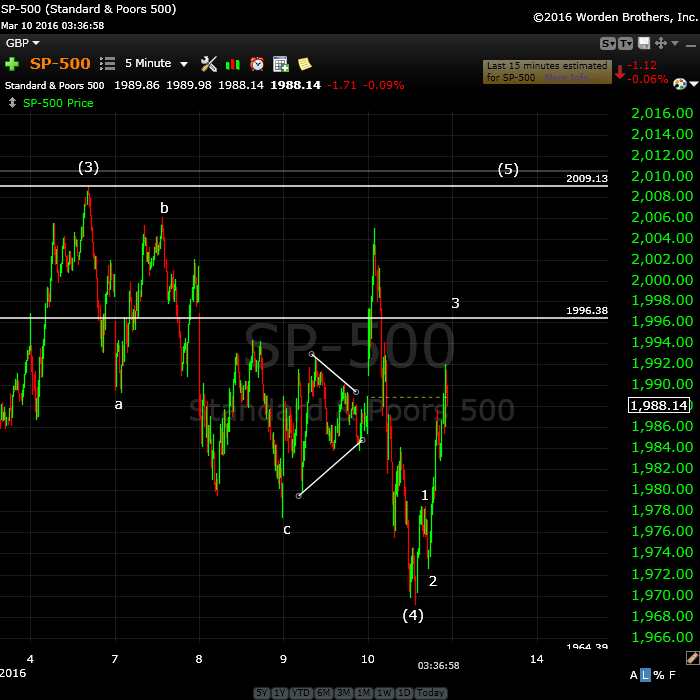The width and height of the screenshot is (700, 700).
Task: Click the (5) wave label
Action: [508, 170]
